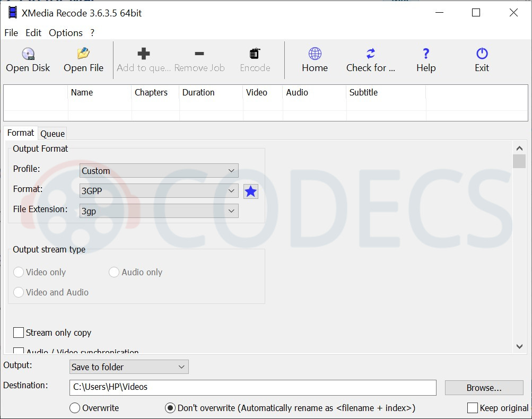
Task: Enable the Stream only copy checkbox
Action: tap(19, 333)
